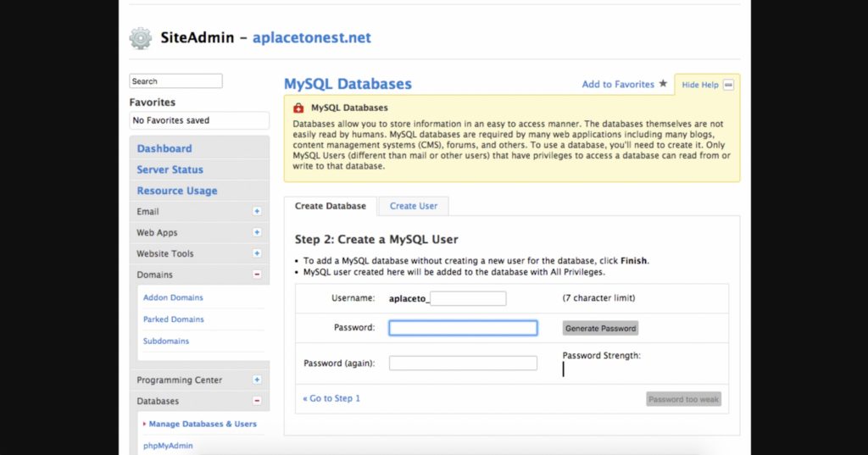
Task: Click the Username input field
Action: point(468,298)
